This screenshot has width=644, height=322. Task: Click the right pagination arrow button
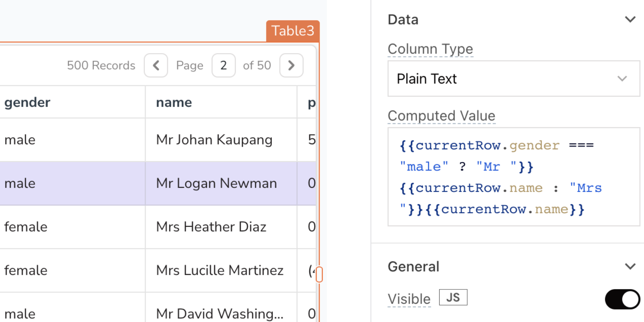(291, 65)
